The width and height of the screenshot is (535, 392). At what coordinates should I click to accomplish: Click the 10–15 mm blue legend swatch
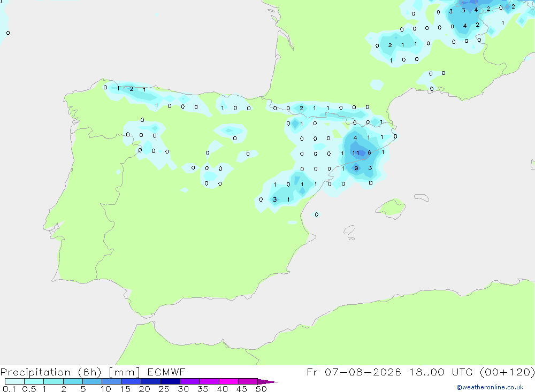click(x=112, y=381)
